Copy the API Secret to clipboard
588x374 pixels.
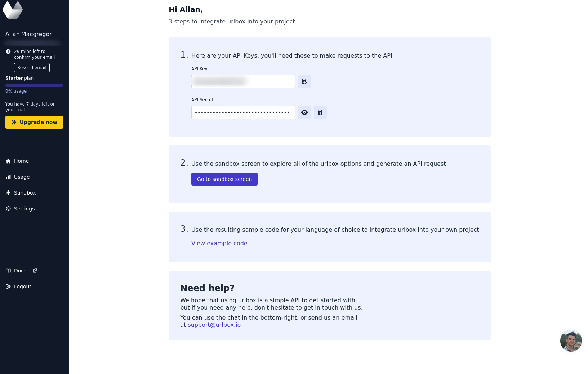click(x=320, y=112)
